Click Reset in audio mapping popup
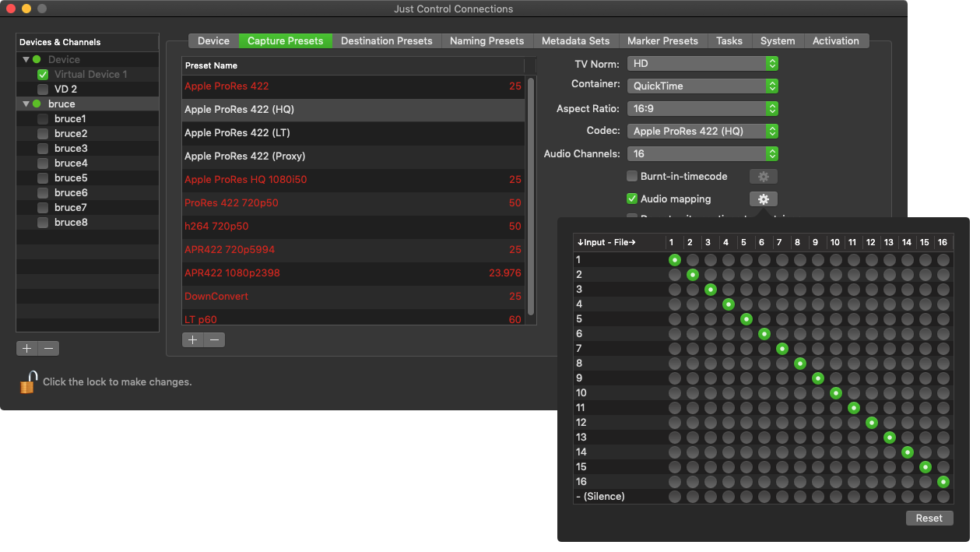 [x=929, y=518]
